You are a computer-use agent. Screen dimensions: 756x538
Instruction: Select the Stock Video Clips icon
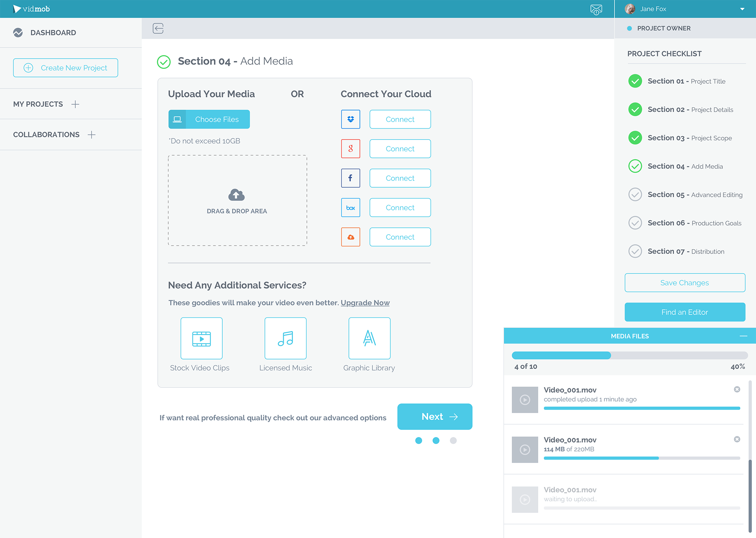click(201, 338)
